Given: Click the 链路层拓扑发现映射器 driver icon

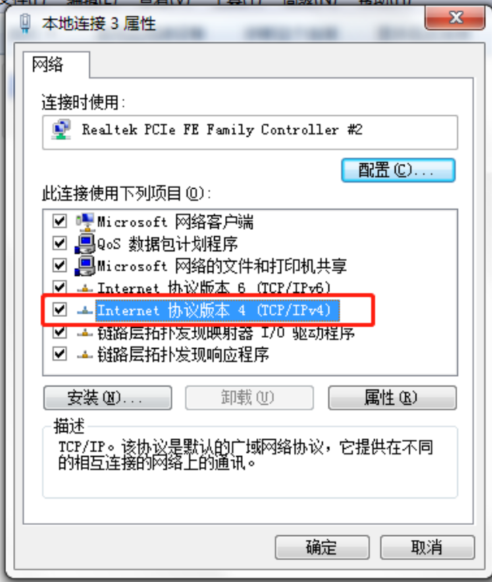Looking at the screenshot, I should (85, 333).
